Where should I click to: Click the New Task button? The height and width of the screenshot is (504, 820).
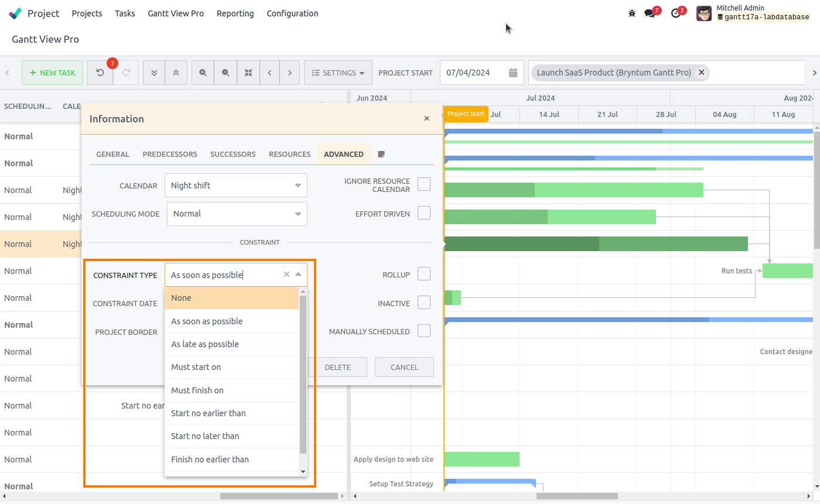coord(52,73)
